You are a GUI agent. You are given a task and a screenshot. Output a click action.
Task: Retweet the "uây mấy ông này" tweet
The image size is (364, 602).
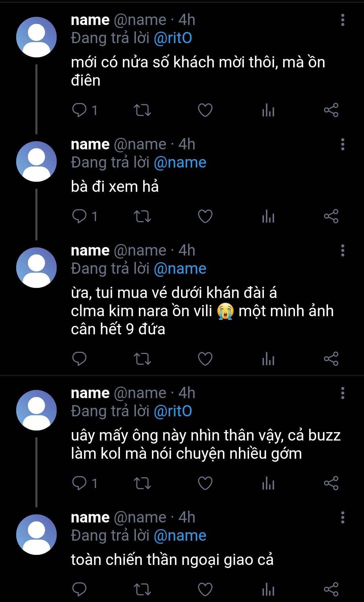(x=142, y=483)
